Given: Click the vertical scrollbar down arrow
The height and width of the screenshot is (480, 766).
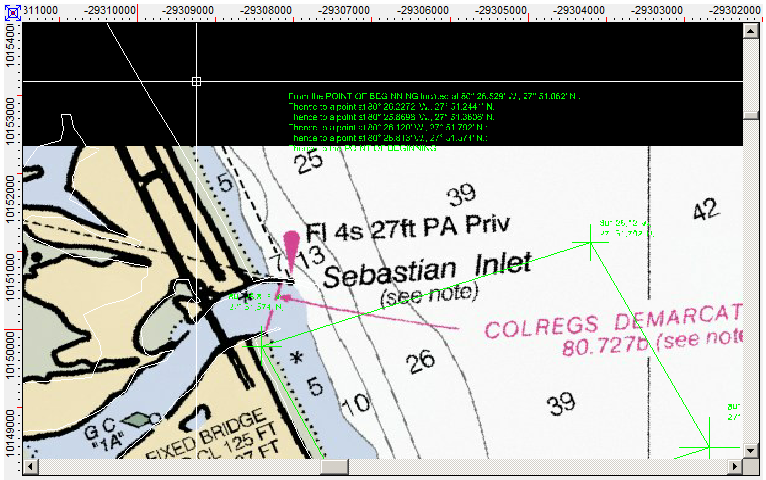Looking at the screenshot, I should 750,450.
